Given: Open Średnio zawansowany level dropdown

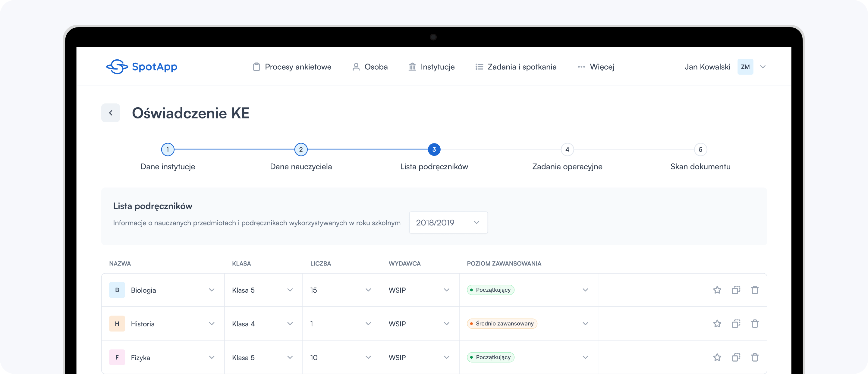Looking at the screenshot, I should click(529, 324).
